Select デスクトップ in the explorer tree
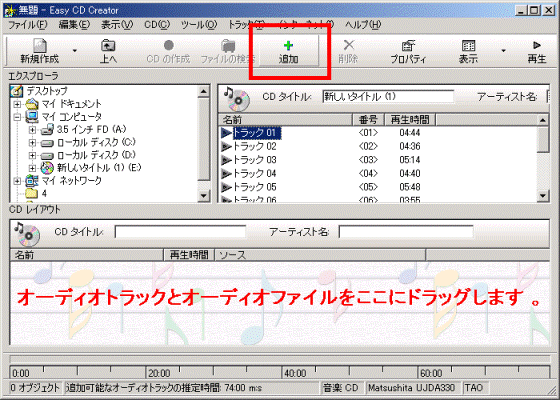The height and width of the screenshot is (400, 560). [x=47, y=91]
